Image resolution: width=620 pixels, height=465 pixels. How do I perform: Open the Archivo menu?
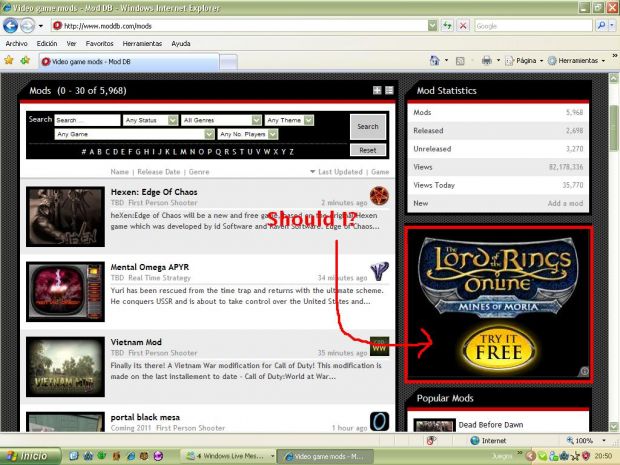(17, 43)
